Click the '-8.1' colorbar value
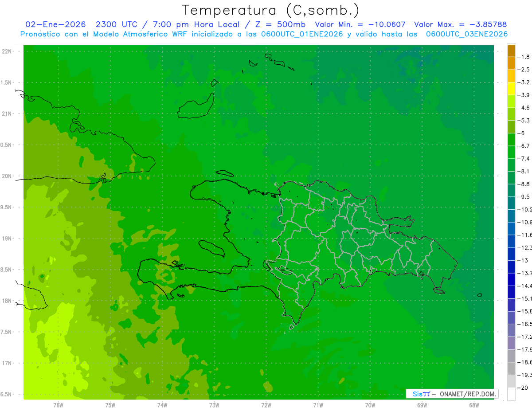The height and width of the screenshot is (411, 532). (524, 171)
